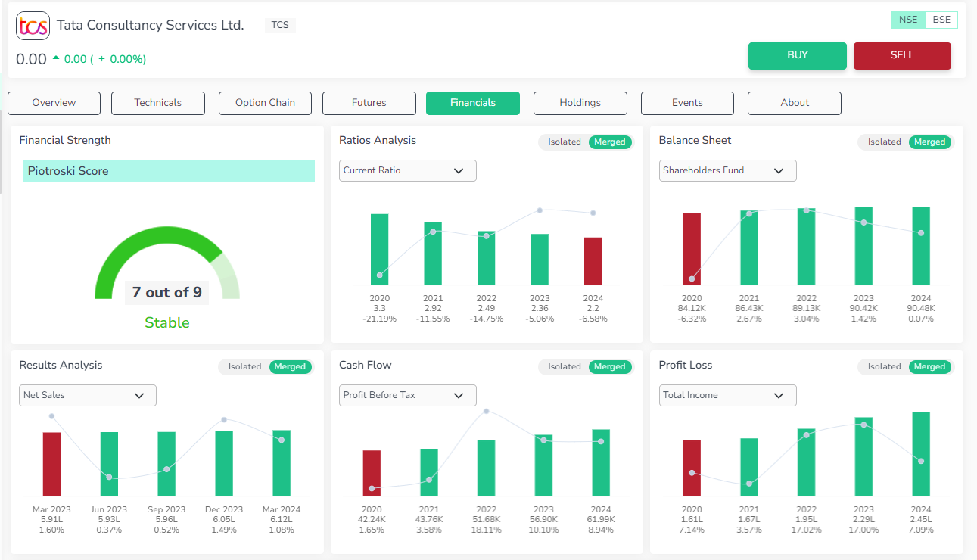The width and height of the screenshot is (977, 560).
Task: Select the NSE exchange toggle
Action: (908, 20)
